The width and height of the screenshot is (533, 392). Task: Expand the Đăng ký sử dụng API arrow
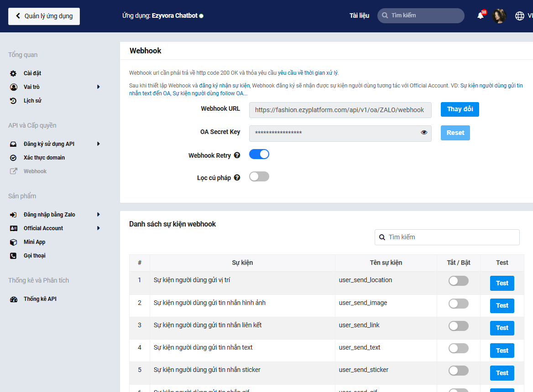(98, 144)
